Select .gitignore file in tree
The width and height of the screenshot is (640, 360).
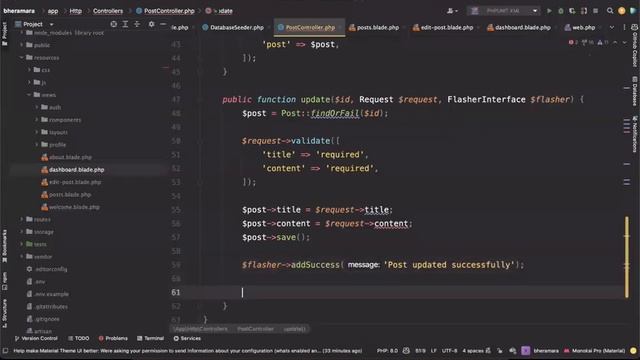[x=47, y=319]
